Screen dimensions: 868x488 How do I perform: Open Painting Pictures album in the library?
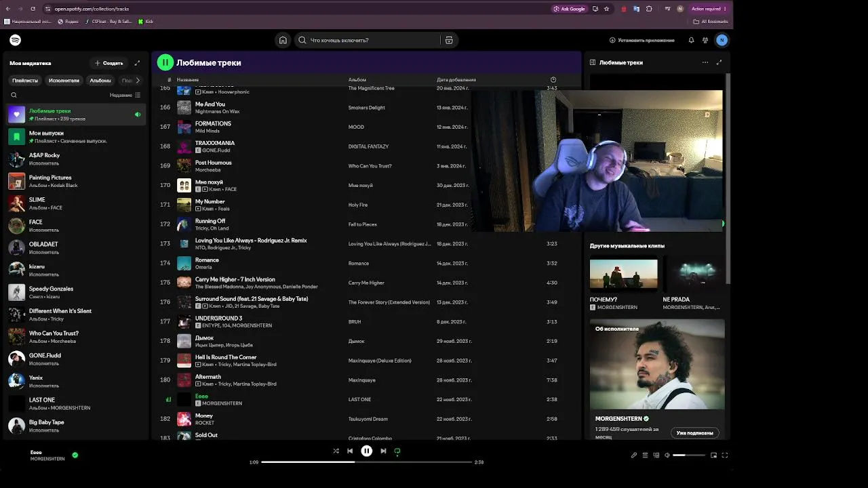77,182
